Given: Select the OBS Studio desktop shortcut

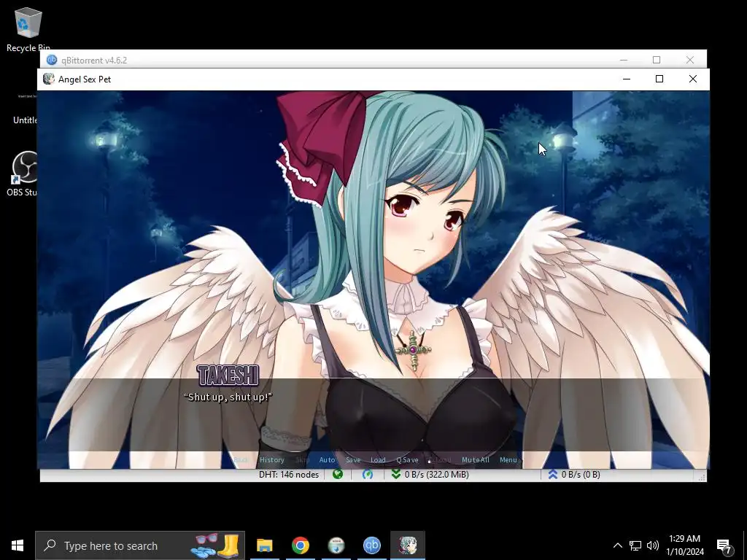Looking at the screenshot, I should point(22,174).
